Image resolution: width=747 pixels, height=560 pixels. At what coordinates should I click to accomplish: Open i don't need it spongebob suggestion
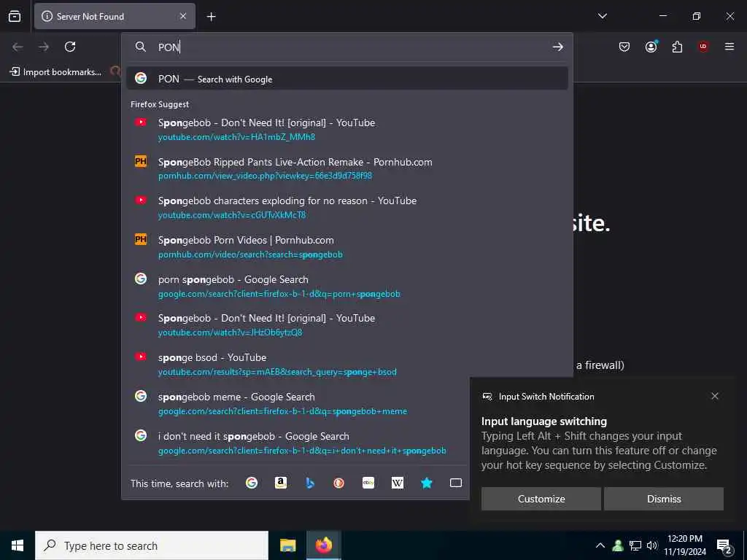click(298, 443)
